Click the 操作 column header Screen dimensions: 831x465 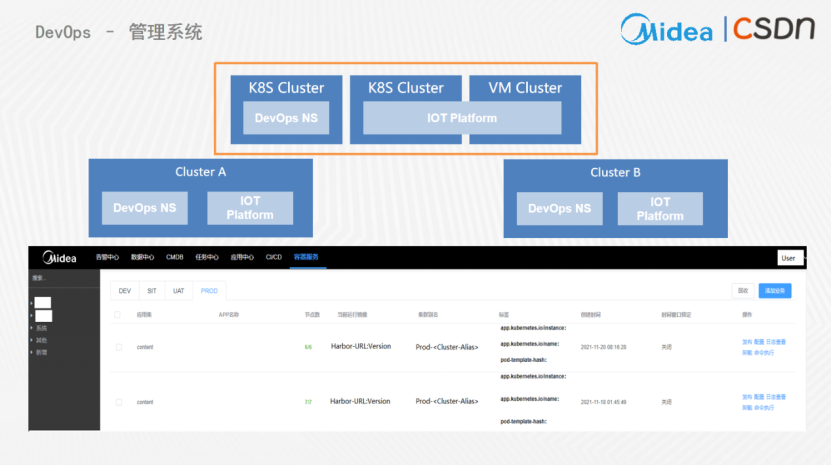pyautogui.click(x=747, y=315)
